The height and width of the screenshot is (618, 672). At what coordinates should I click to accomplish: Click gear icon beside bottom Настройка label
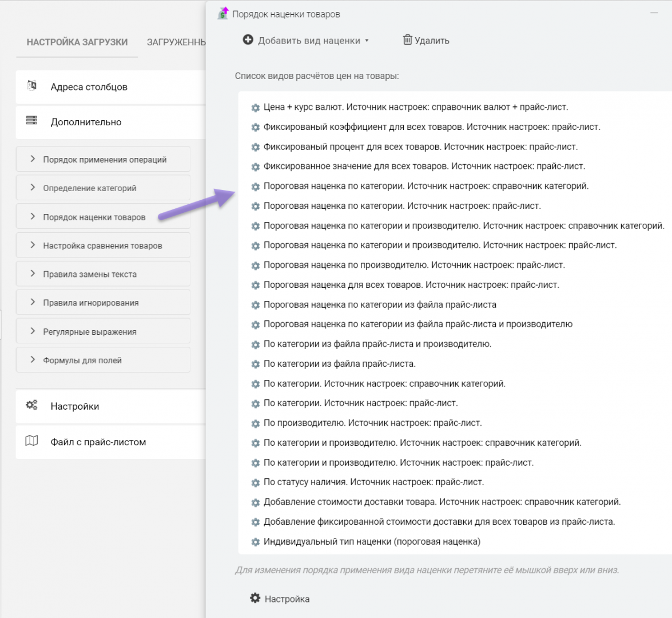point(255,599)
